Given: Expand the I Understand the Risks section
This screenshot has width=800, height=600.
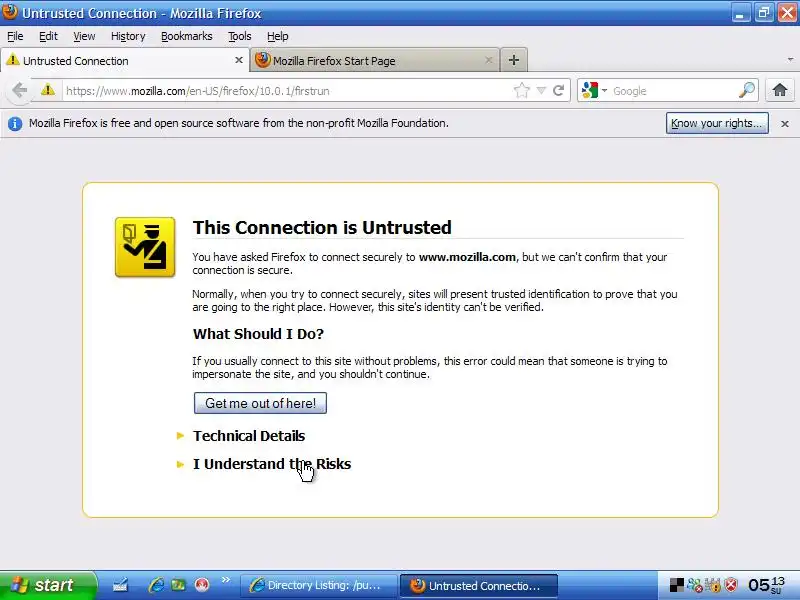Looking at the screenshot, I should pyautogui.click(x=271, y=464).
